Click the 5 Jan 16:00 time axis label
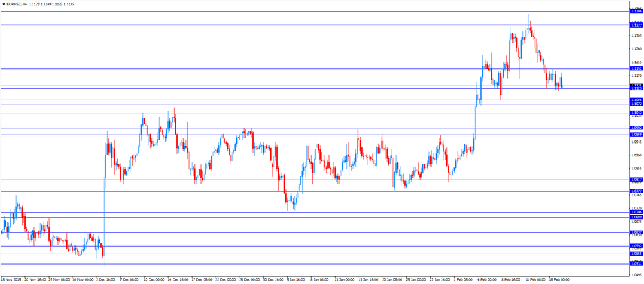 [x=296, y=280]
